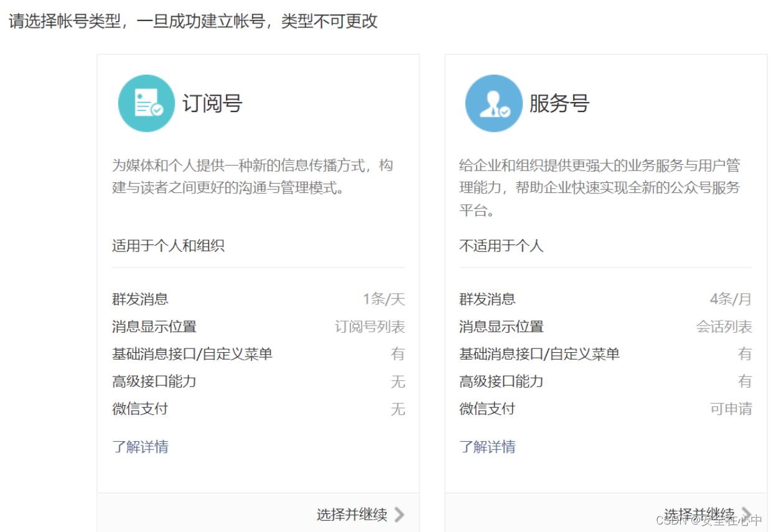
Task: Click the 可申请 value for 微信支付
Action: (x=731, y=409)
